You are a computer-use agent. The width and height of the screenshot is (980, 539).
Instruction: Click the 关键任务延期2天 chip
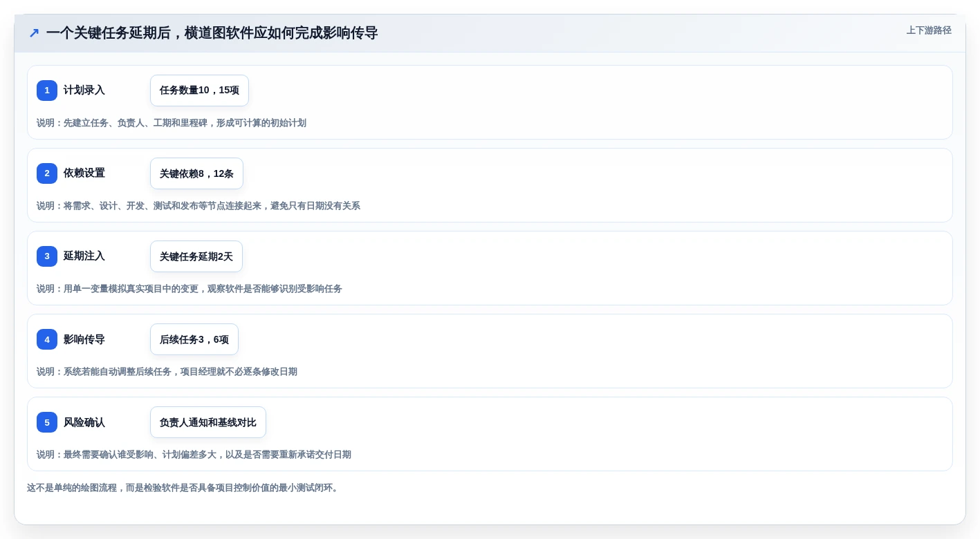(196, 256)
